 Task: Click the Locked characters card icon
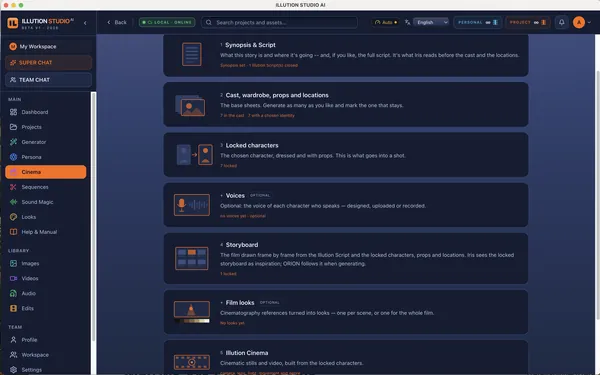click(194, 155)
